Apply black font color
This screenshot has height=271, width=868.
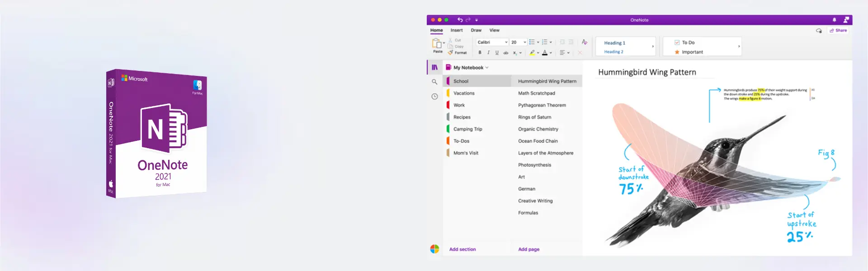(x=545, y=53)
